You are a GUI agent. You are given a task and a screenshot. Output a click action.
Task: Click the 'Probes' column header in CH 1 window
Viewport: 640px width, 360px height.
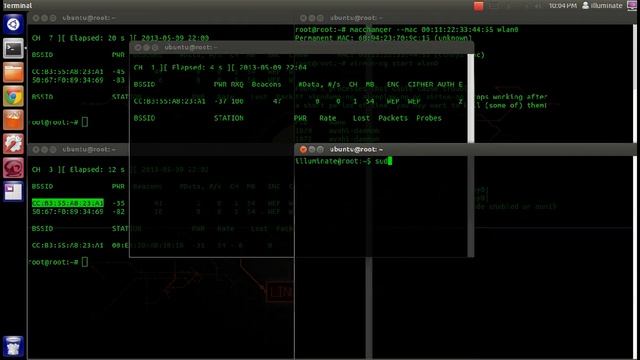(x=429, y=118)
